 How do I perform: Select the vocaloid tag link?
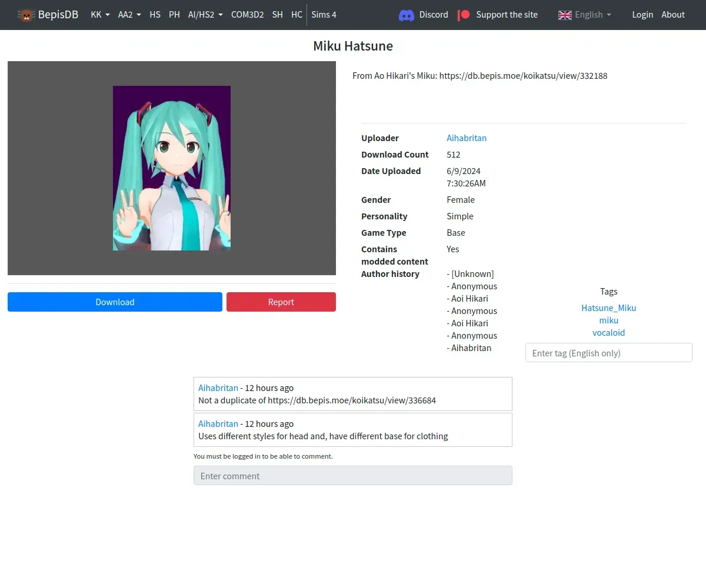click(608, 333)
